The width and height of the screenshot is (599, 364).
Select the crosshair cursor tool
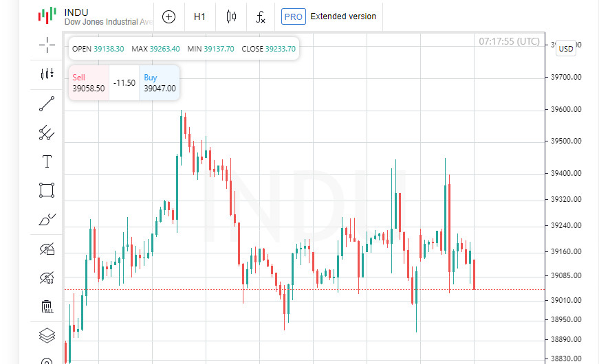(47, 45)
